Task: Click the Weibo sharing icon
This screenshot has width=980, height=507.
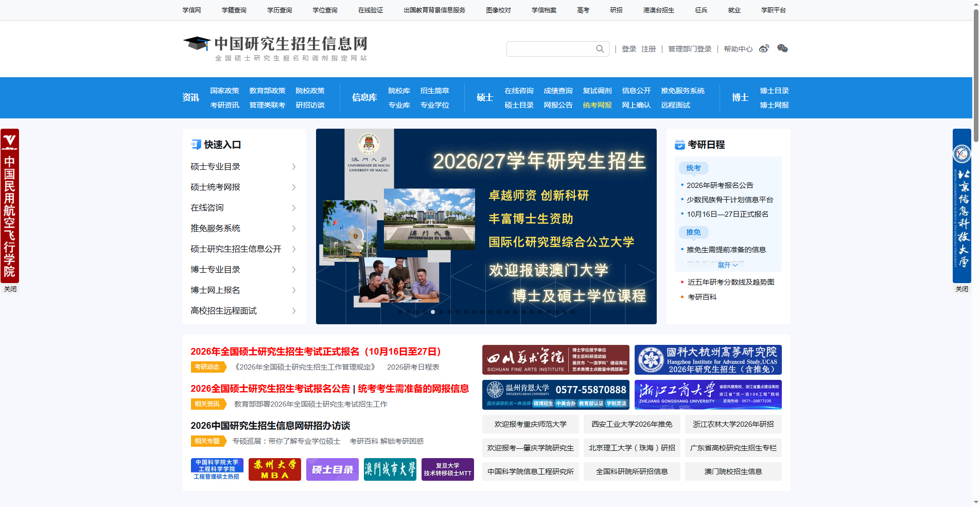Action: point(763,48)
